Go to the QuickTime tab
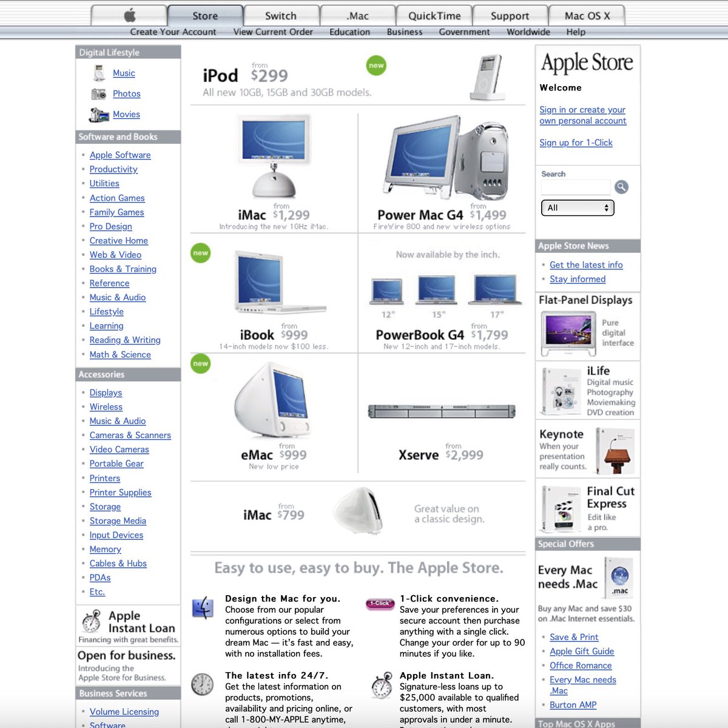The height and width of the screenshot is (728, 728). (434, 16)
